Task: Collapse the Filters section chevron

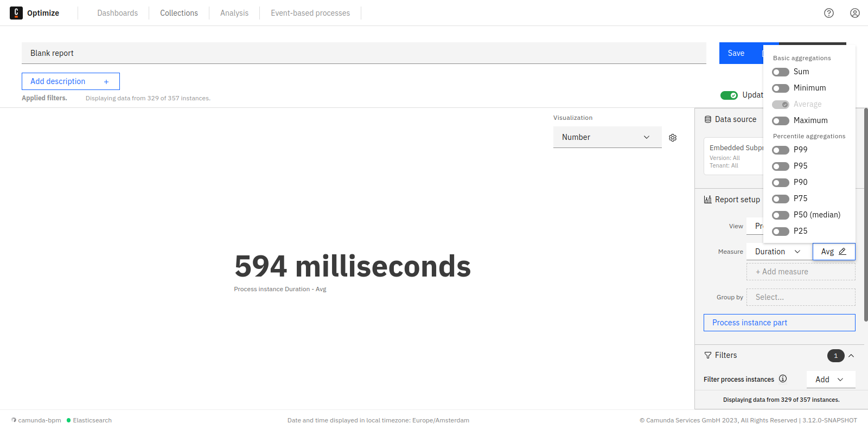Action: point(851,356)
